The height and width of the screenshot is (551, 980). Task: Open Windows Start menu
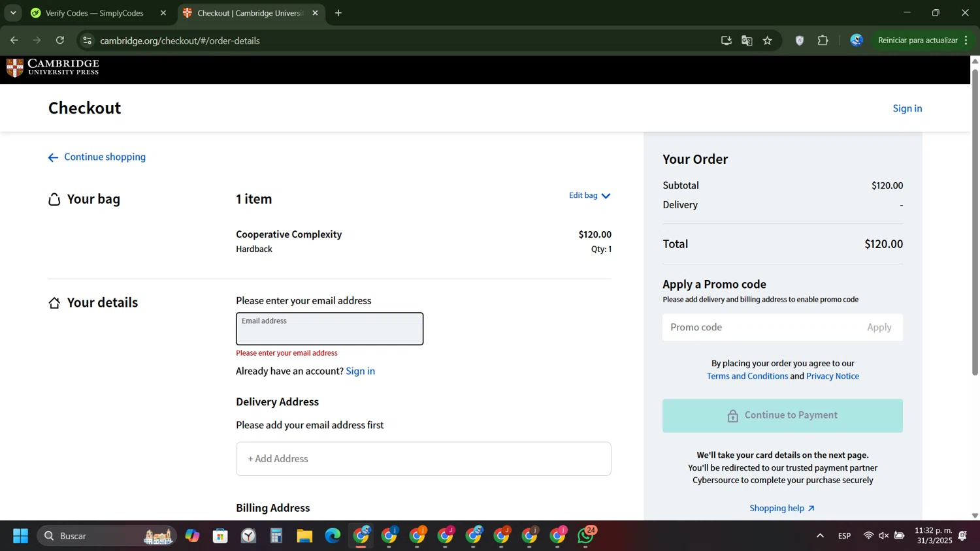[20, 536]
